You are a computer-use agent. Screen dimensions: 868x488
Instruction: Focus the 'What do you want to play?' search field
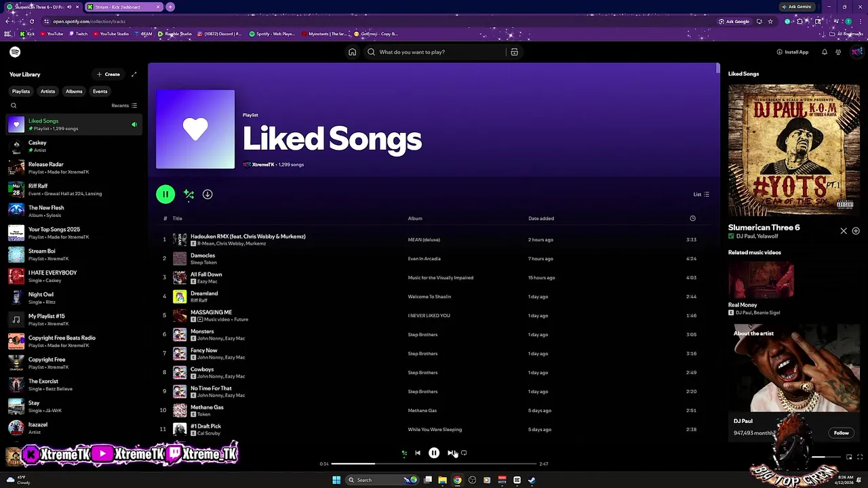coord(434,52)
